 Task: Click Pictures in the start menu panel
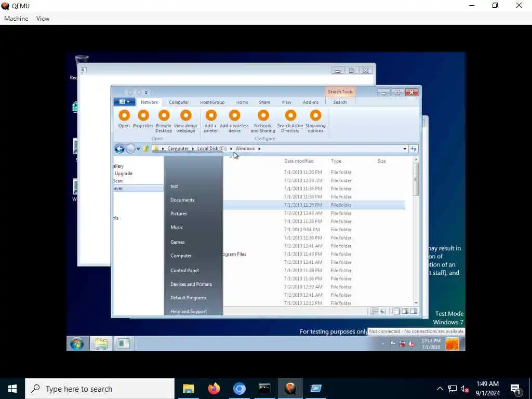179,214
